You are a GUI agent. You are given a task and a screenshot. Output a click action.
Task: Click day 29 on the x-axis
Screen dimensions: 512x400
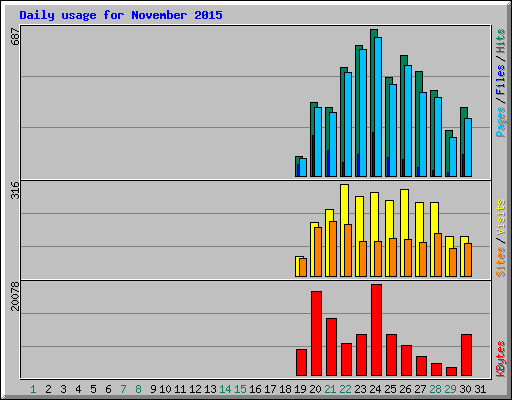[450, 389]
